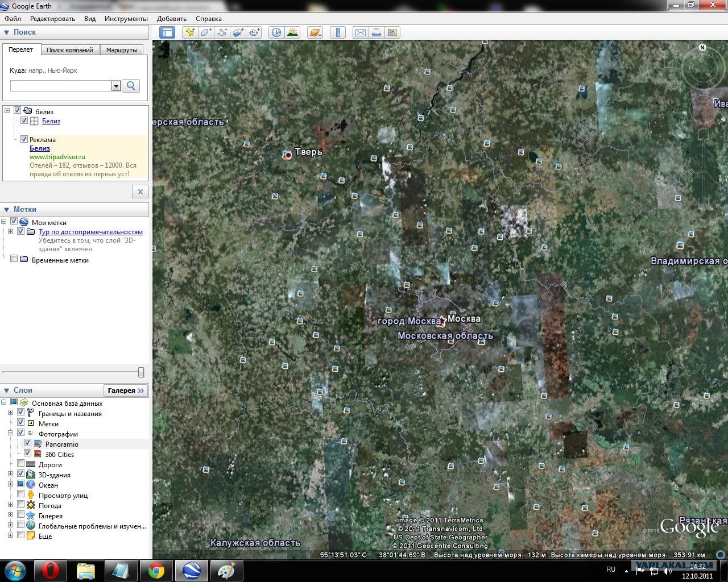728x582 pixels.
Task: Open the Инструменты menu
Action: click(126, 18)
